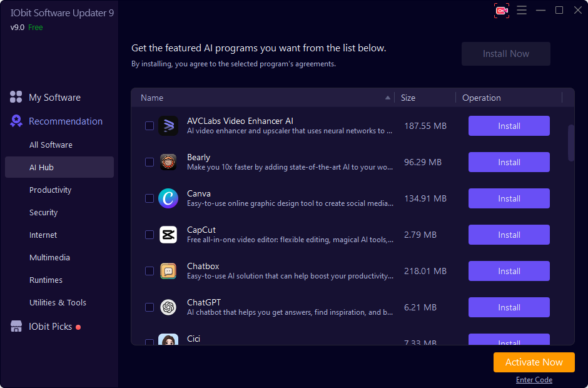
Task: Check the ChatGPT checkbox
Action: tap(150, 307)
